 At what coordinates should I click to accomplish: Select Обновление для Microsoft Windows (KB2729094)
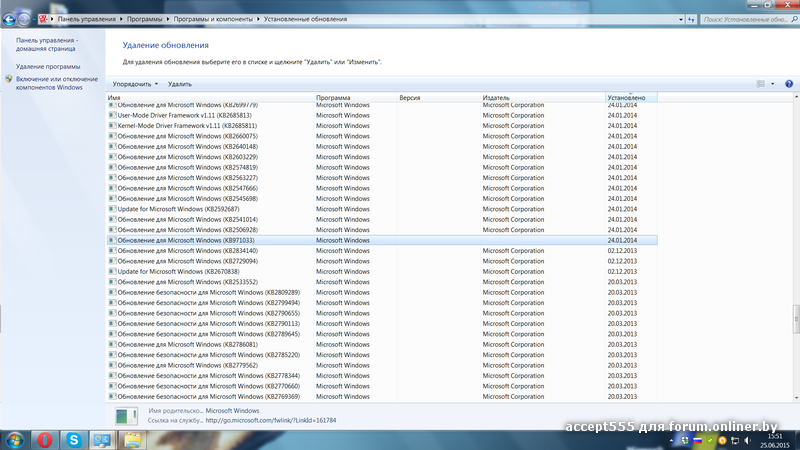pyautogui.click(x=382, y=261)
